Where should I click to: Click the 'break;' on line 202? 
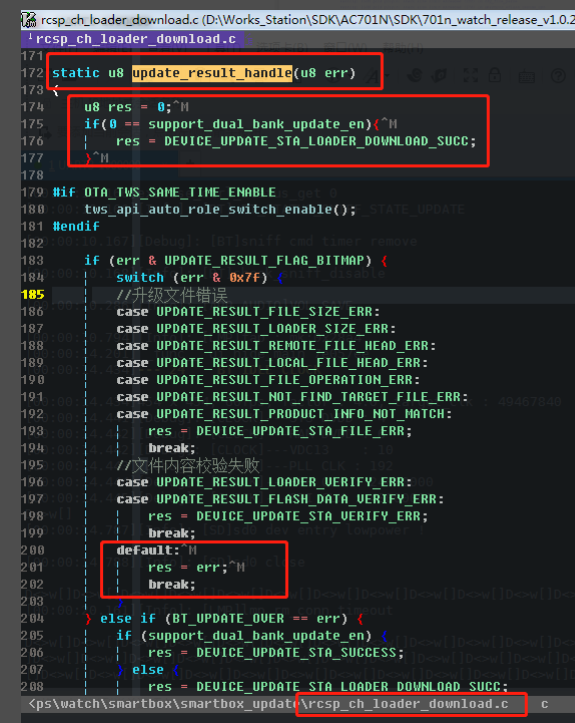(x=172, y=585)
